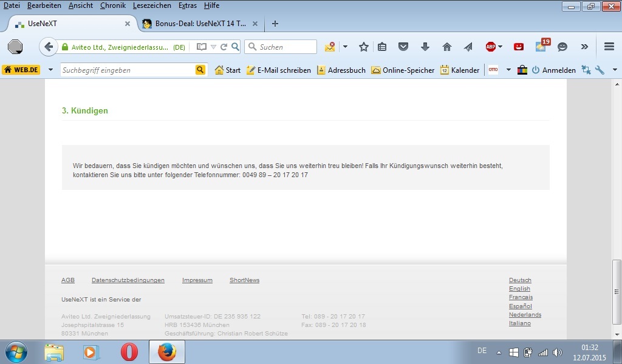
Task: Open the ShortNews link
Action: click(244, 280)
